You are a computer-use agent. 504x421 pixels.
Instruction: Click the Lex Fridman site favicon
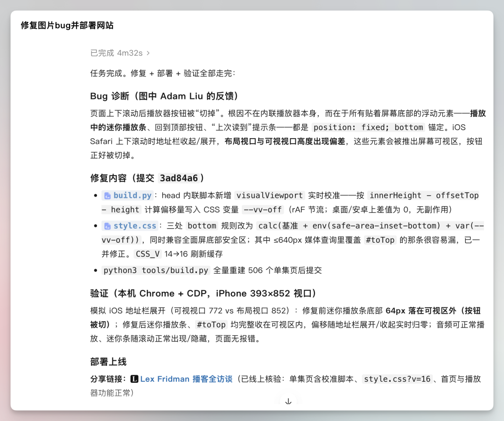pyautogui.click(x=134, y=379)
